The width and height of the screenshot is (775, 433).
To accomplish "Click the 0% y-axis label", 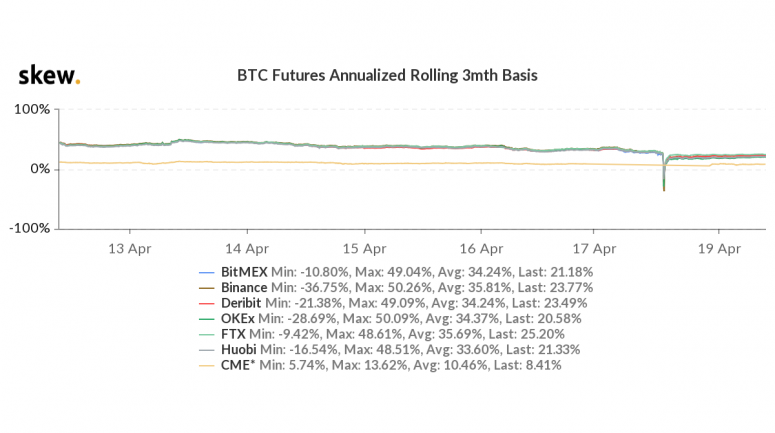I will (40, 169).
